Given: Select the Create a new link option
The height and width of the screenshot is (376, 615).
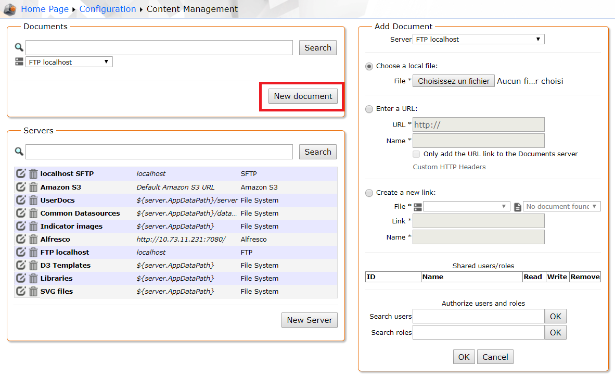Looking at the screenshot, I should click(x=369, y=193).
